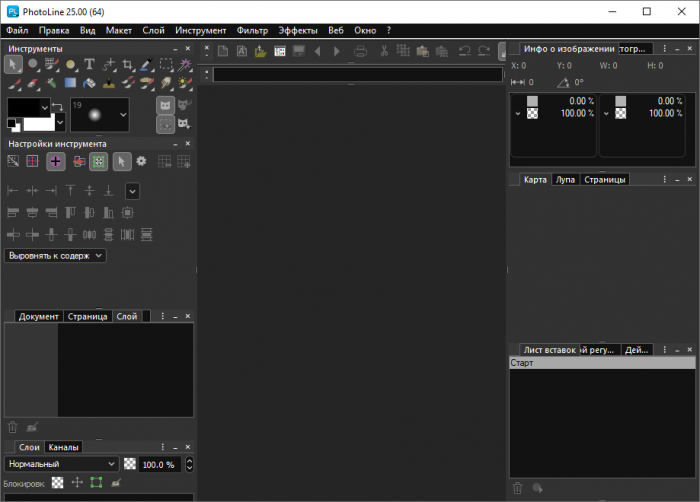Click the opacity 100.0 % field
Screen dimensions: 700x502
click(x=156, y=464)
